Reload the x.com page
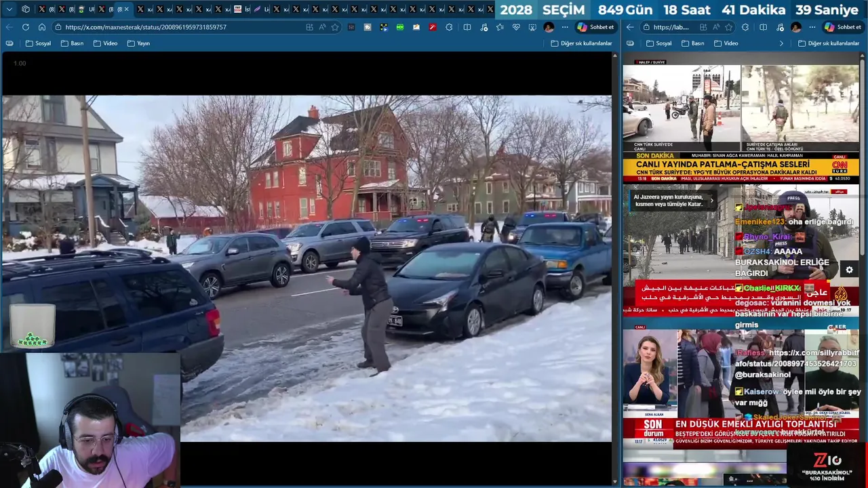The image size is (868, 488). (x=26, y=27)
